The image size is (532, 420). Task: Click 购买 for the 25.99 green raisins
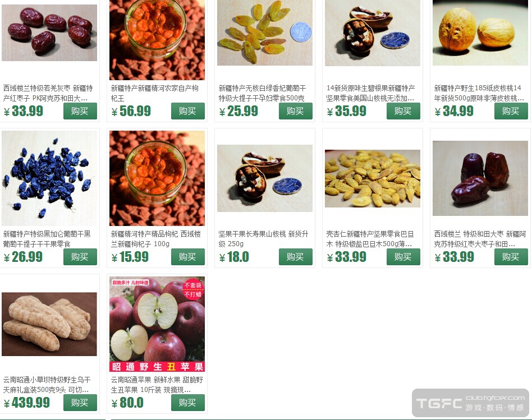point(296,111)
